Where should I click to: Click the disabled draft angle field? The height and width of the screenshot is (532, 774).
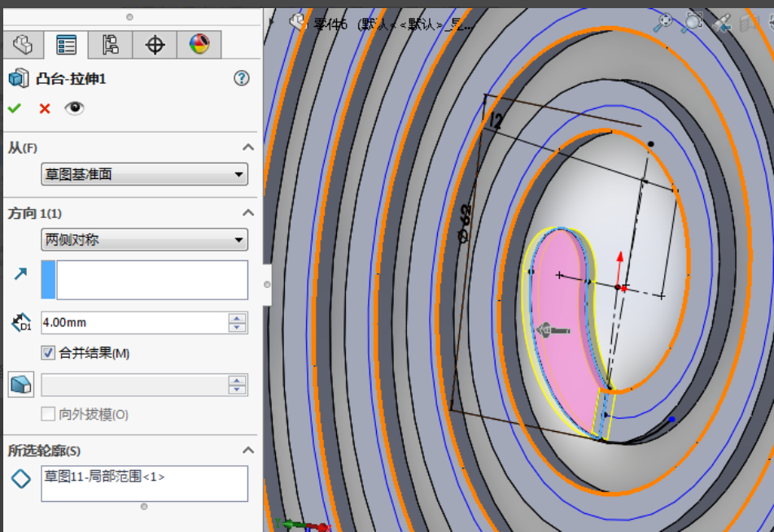[x=134, y=385]
